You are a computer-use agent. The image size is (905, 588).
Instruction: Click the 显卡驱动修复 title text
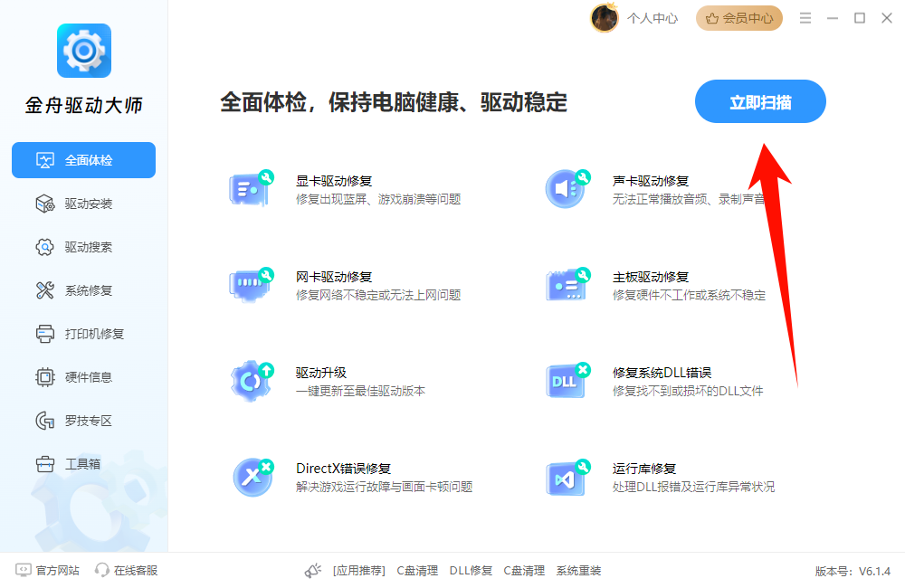pyautogui.click(x=334, y=181)
